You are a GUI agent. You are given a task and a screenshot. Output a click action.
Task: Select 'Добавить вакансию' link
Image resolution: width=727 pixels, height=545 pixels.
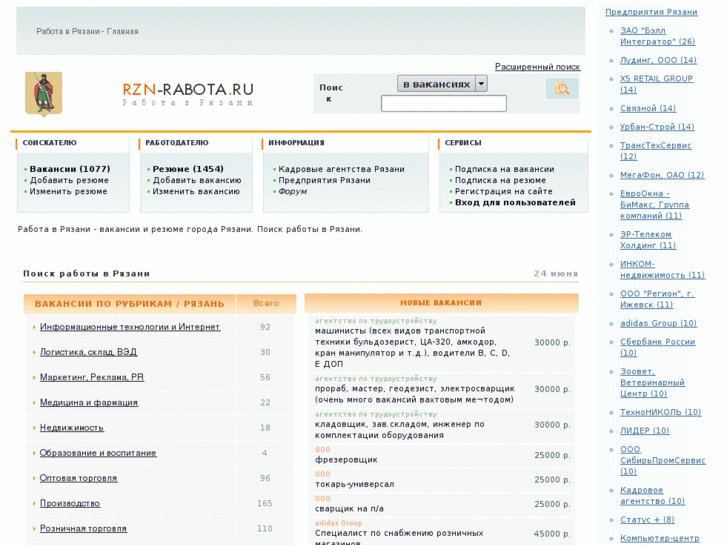(197, 180)
